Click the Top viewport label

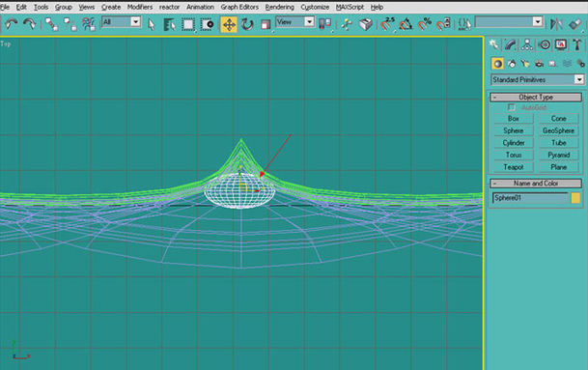point(5,43)
